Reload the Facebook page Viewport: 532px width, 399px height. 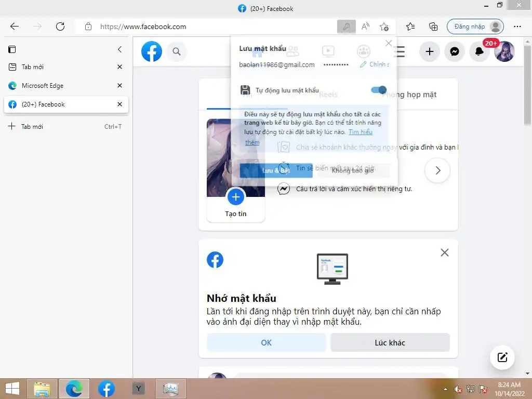(60, 26)
